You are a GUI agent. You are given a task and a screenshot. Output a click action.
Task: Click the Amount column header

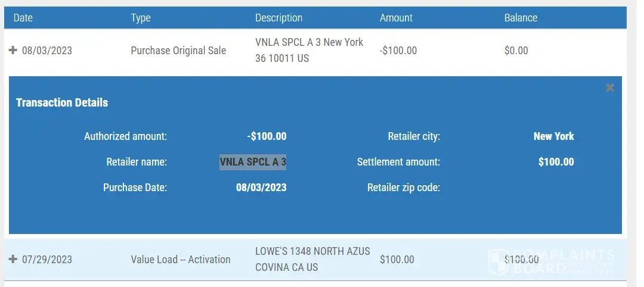click(396, 18)
